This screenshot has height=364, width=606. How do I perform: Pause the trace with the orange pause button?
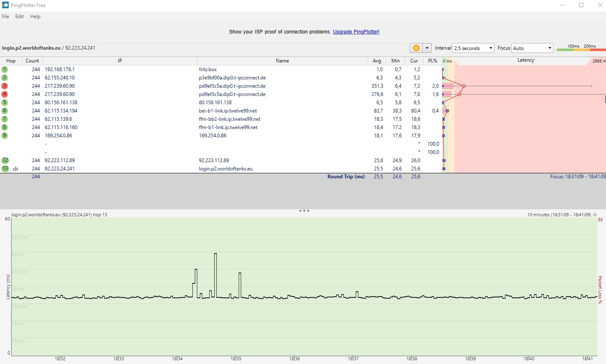tap(416, 48)
